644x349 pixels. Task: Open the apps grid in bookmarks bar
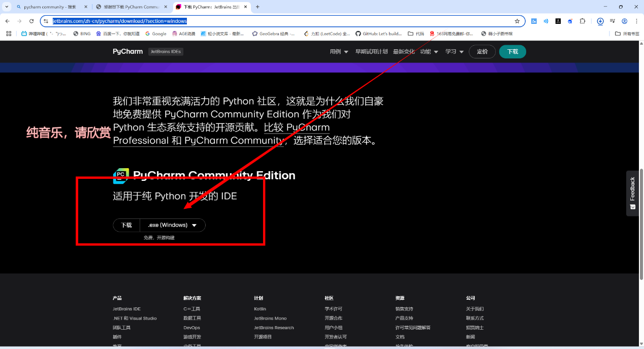pos(8,34)
